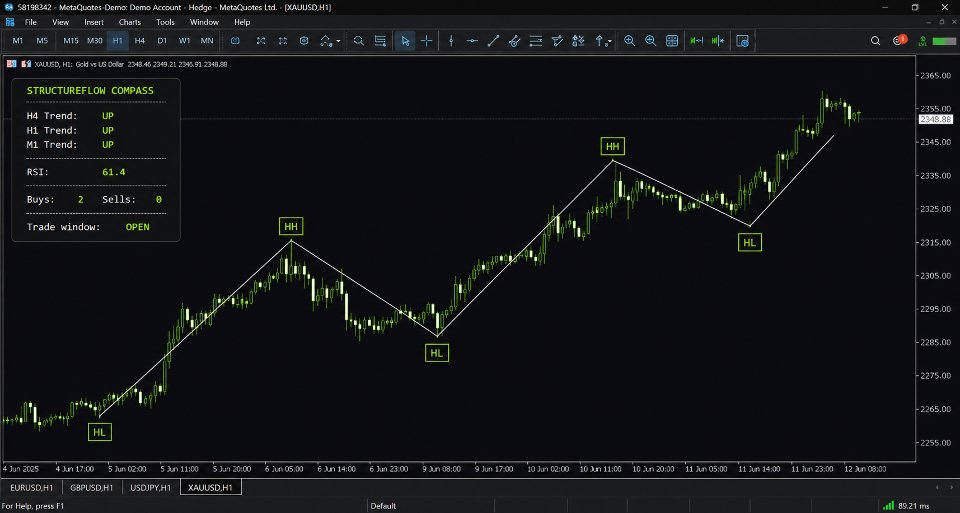Image resolution: width=960 pixels, height=513 pixels.
Task: Open the View menu
Action: pos(61,22)
